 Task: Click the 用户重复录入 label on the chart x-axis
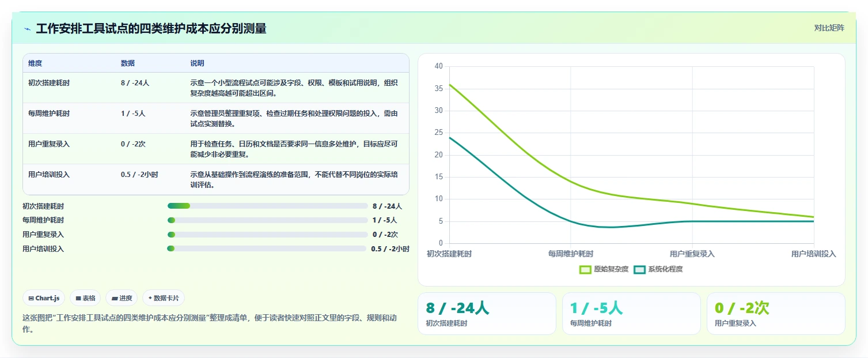(x=692, y=254)
